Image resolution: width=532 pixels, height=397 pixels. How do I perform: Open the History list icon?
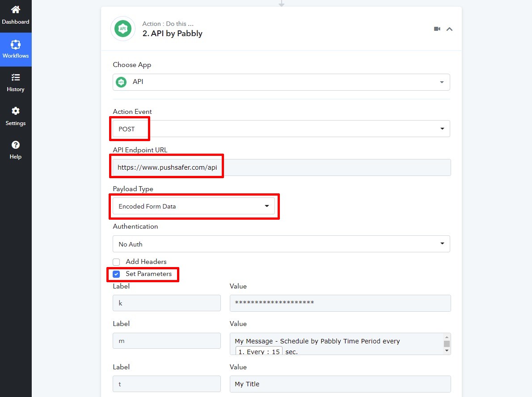point(16,77)
